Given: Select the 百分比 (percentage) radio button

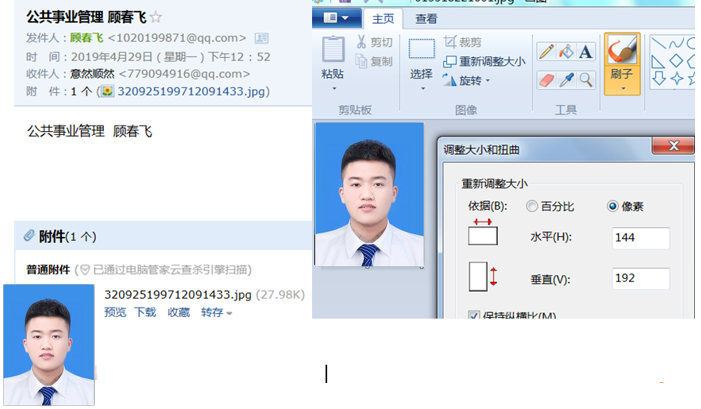Looking at the screenshot, I should pos(531,206).
